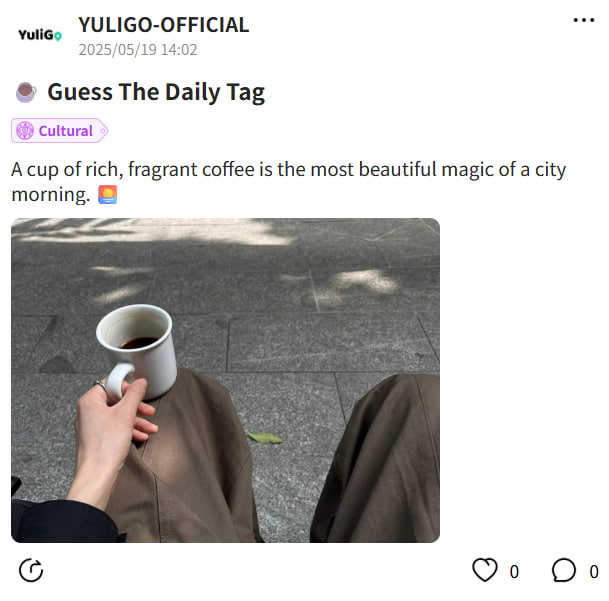Click the sunrise emoji after morning
This screenshot has height=601, width=609.
coord(108,195)
